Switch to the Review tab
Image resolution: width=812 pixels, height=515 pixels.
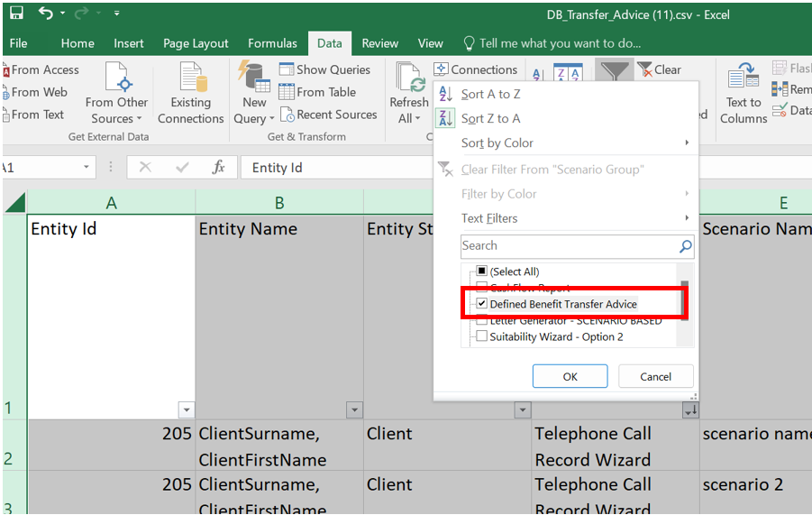coord(379,43)
